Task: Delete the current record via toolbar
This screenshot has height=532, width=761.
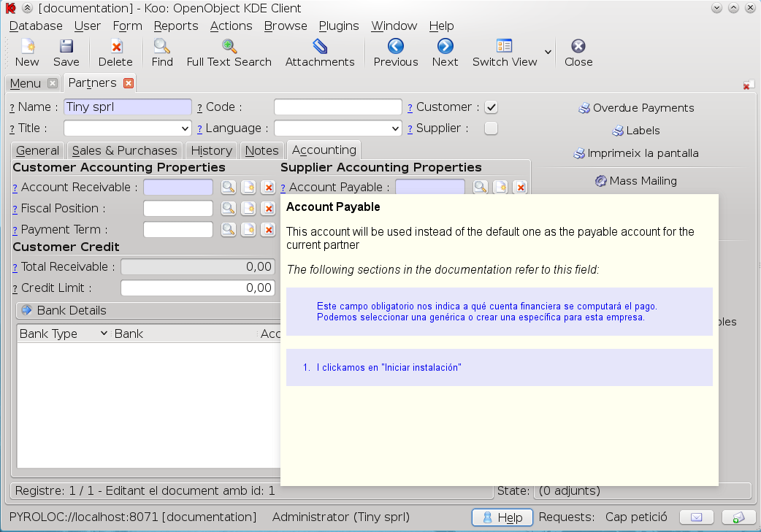Action: point(115,53)
